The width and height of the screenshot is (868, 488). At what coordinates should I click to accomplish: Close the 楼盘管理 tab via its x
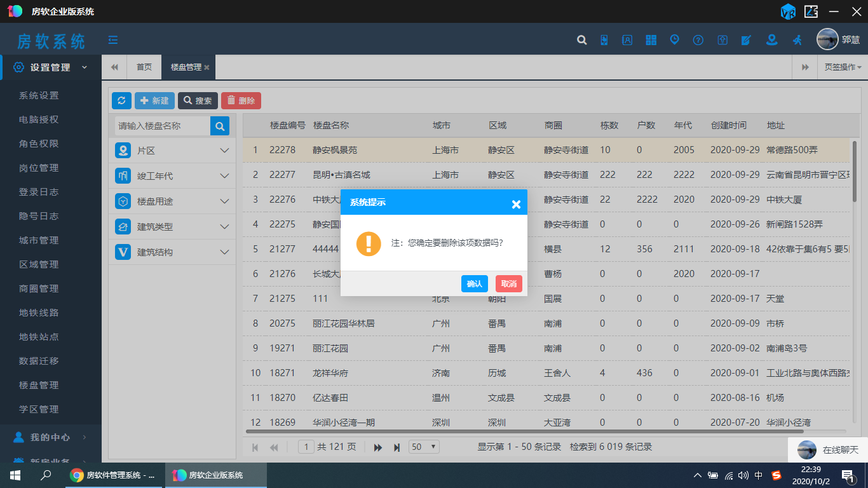coord(207,67)
